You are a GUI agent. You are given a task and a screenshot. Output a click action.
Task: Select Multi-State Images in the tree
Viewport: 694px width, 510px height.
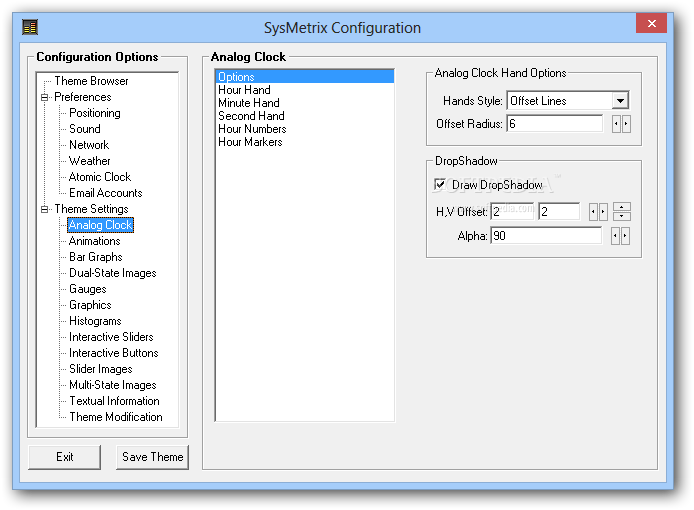tap(113, 385)
